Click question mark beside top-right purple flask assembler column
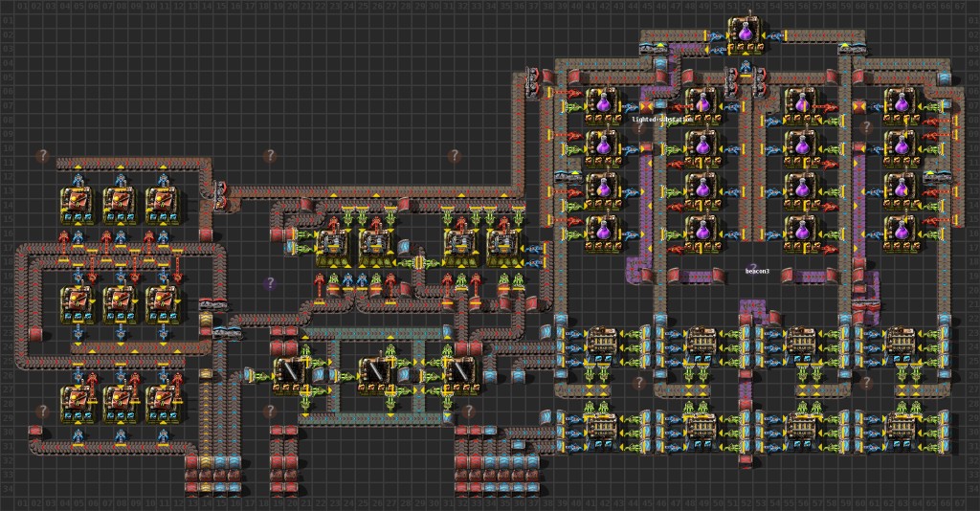 point(866,127)
